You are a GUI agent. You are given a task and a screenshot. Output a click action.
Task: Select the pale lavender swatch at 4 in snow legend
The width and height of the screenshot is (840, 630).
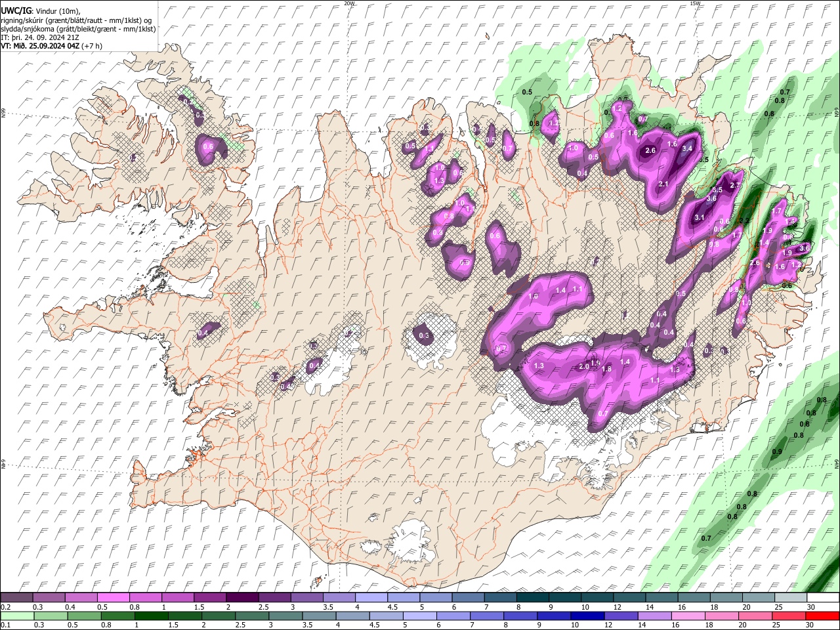371,598
